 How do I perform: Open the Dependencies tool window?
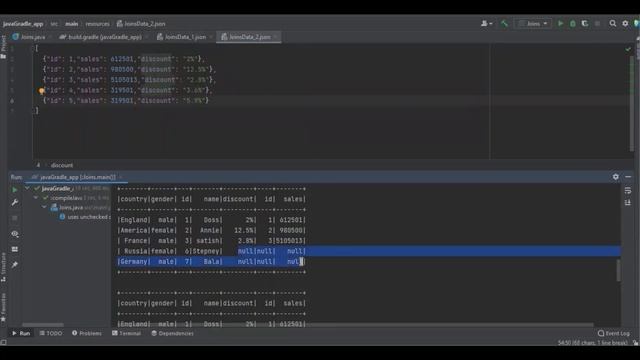[172, 333]
